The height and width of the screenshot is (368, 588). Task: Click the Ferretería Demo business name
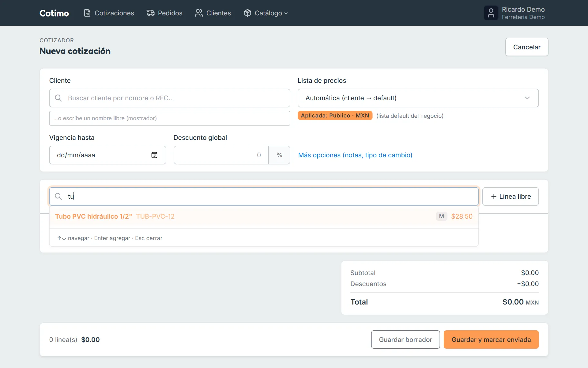[x=523, y=17]
